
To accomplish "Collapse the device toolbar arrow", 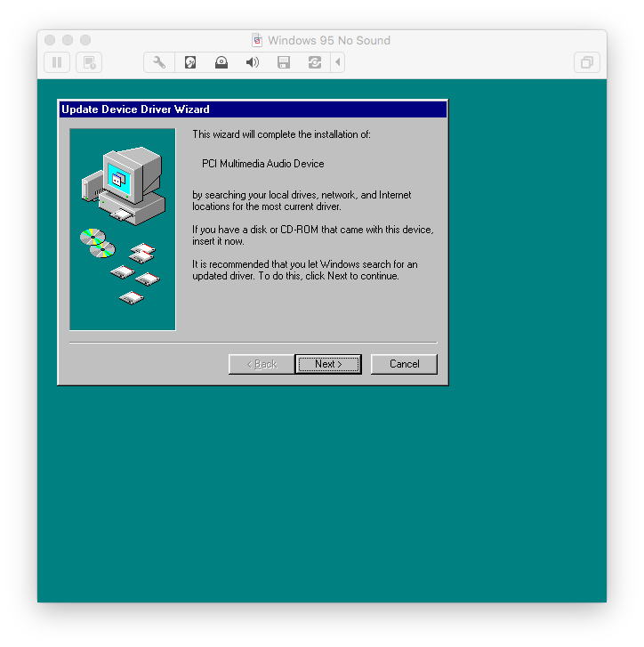I will (x=337, y=62).
